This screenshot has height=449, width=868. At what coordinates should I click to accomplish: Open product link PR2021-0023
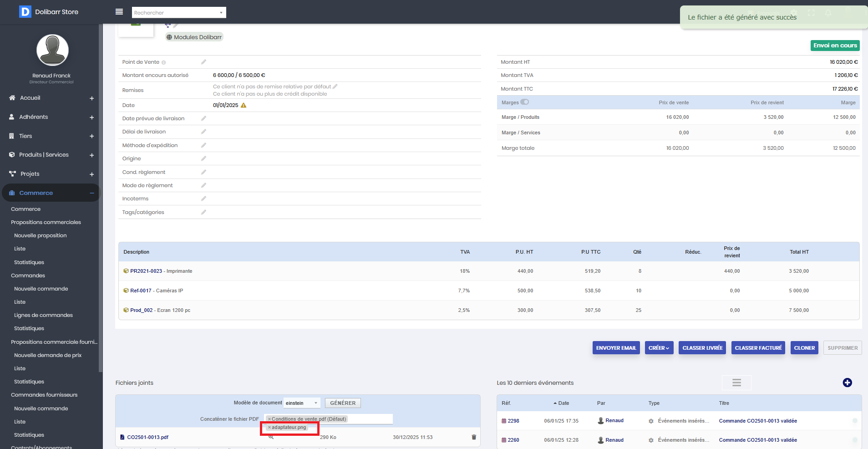(146, 271)
